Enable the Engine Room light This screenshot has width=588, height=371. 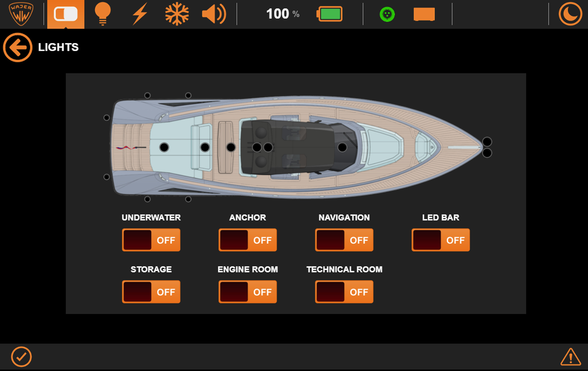pos(247,292)
